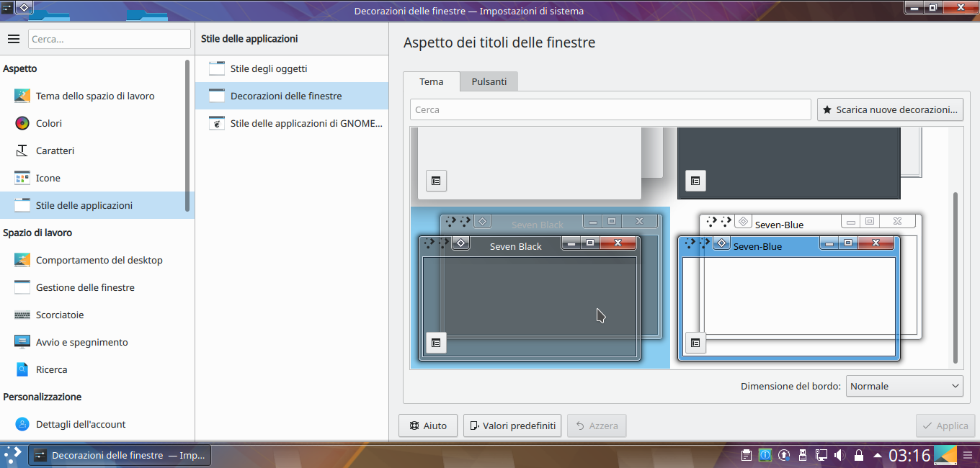This screenshot has width=980, height=468.
Task: Click the decorations list vertical scrollbar
Action: point(956,277)
